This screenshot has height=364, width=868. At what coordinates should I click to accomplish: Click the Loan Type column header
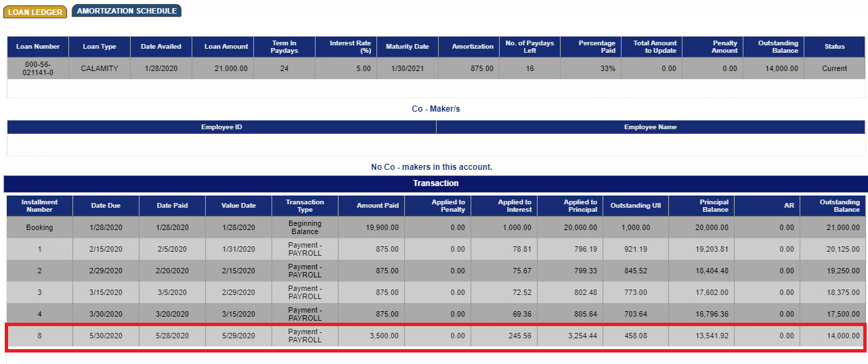100,47
